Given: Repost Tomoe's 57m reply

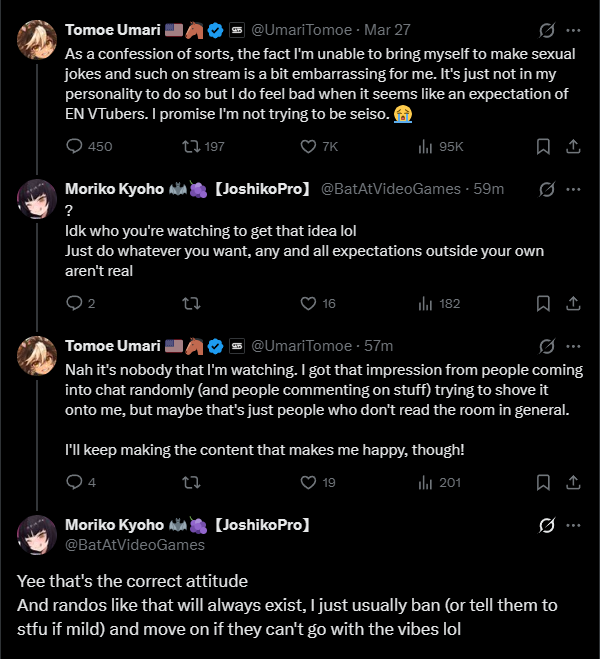Looking at the screenshot, I should click(x=190, y=482).
